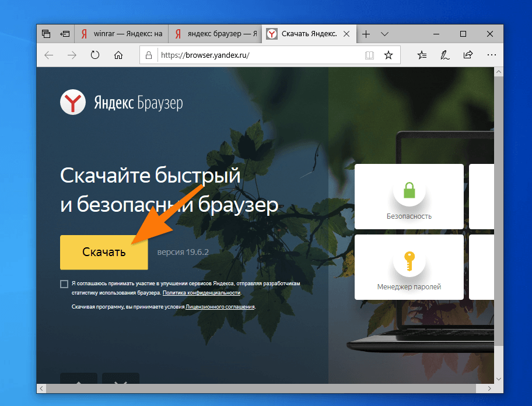Open the Политика конфиденциальности link
The image size is (532, 406).
[201, 293]
